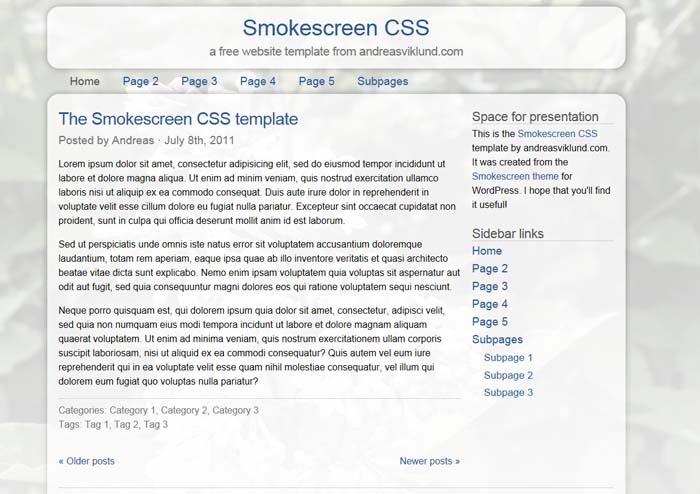Select Page 2 in the sidebar links
700x494 pixels.
click(490, 269)
